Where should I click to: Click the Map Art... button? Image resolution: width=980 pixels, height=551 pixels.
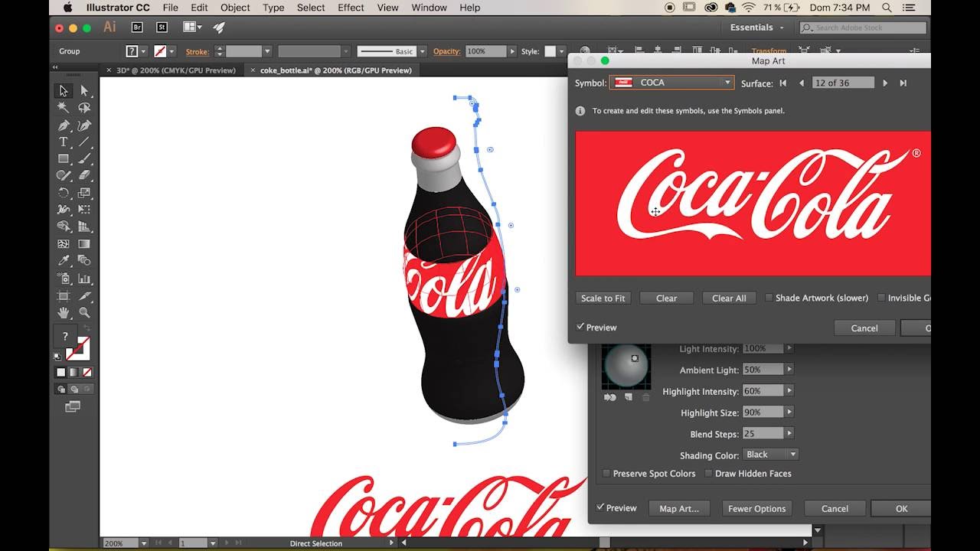(x=679, y=508)
